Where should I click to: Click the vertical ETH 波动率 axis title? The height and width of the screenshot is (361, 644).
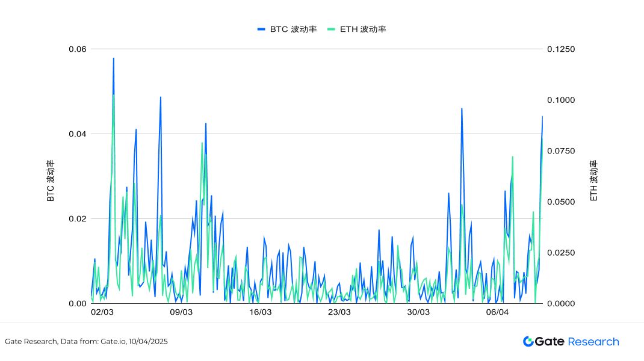594,180
